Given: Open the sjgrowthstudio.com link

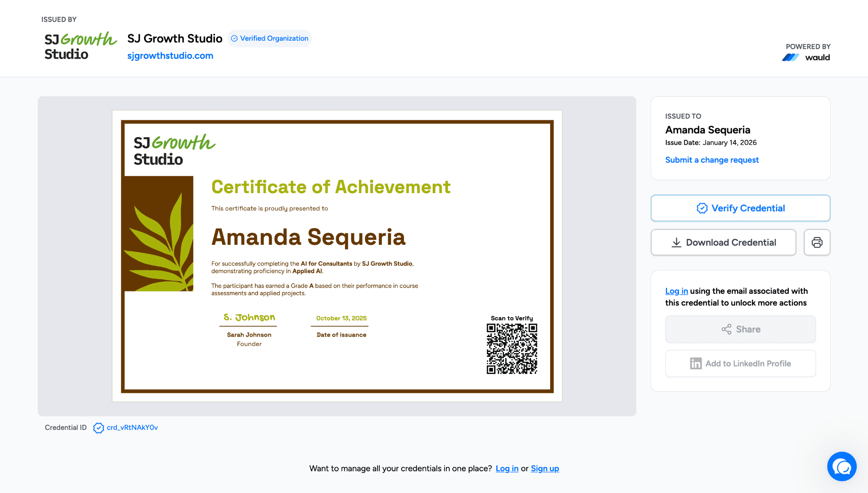Looking at the screenshot, I should point(170,56).
